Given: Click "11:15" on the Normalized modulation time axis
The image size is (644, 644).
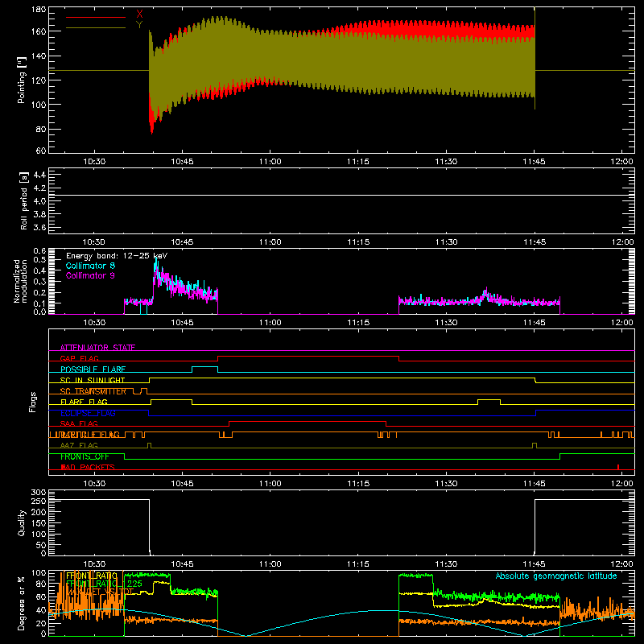Looking at the screenshot, I should [x=358, y=323].
